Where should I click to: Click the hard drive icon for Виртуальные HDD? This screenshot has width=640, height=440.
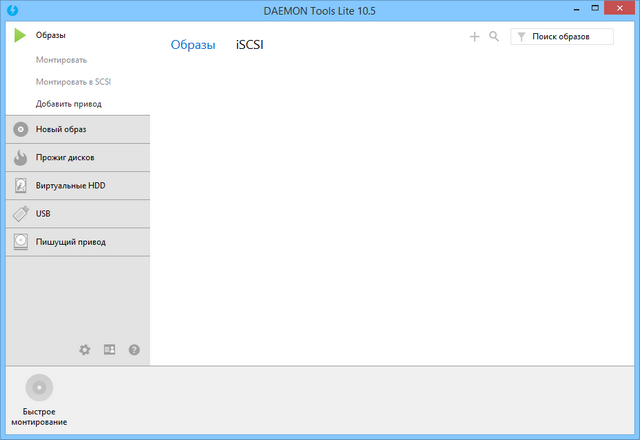tap(21, 186)
